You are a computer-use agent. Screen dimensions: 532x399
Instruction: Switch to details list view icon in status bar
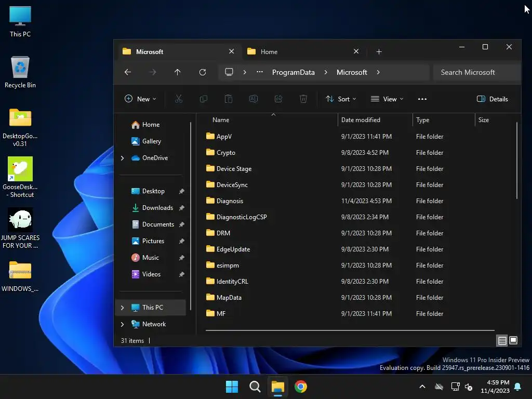502,340
